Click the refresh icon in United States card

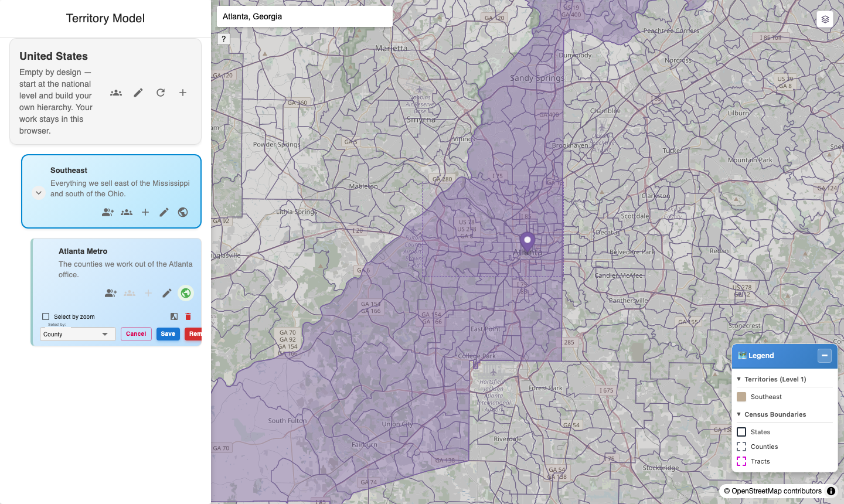(161, 93)
